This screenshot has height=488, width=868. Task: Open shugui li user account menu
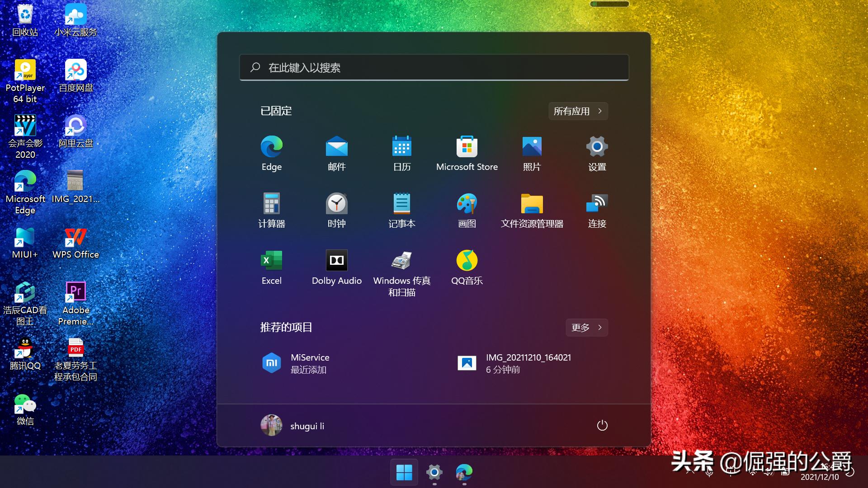pyautogui.click(x=293, y=426)
